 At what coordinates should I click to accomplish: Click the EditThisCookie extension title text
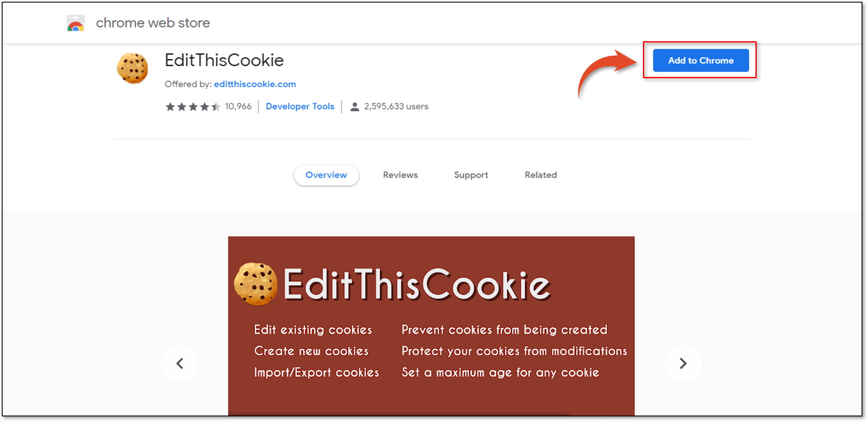coord(224,61)
